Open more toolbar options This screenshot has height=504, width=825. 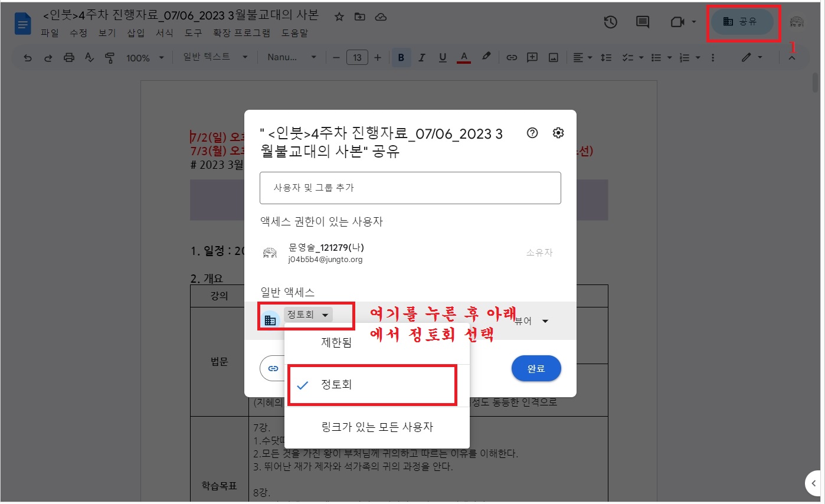[713, 57]
